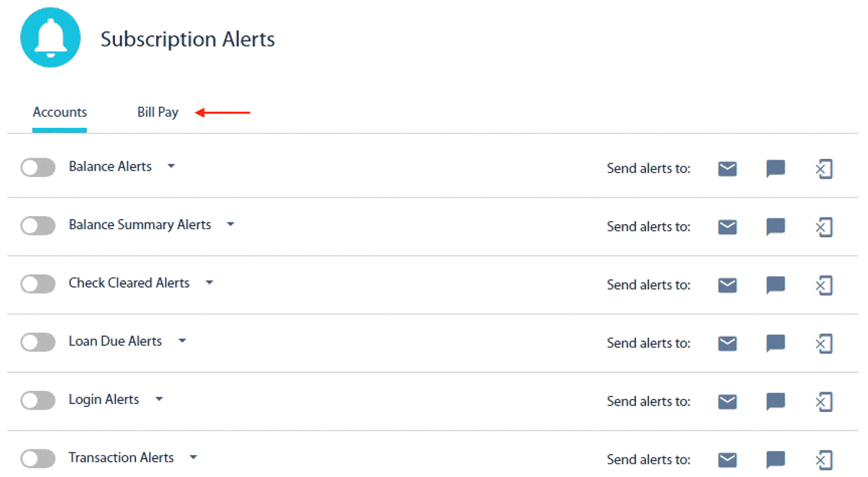
Task: Click the Send alerts to label for Login Alerts
Action: tap(648, 401)
